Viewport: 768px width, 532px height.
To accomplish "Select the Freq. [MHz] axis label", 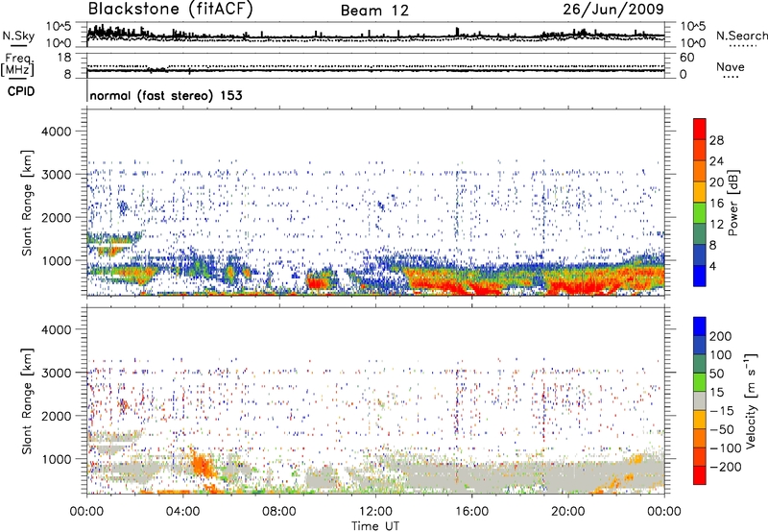I will coord(18,64).
